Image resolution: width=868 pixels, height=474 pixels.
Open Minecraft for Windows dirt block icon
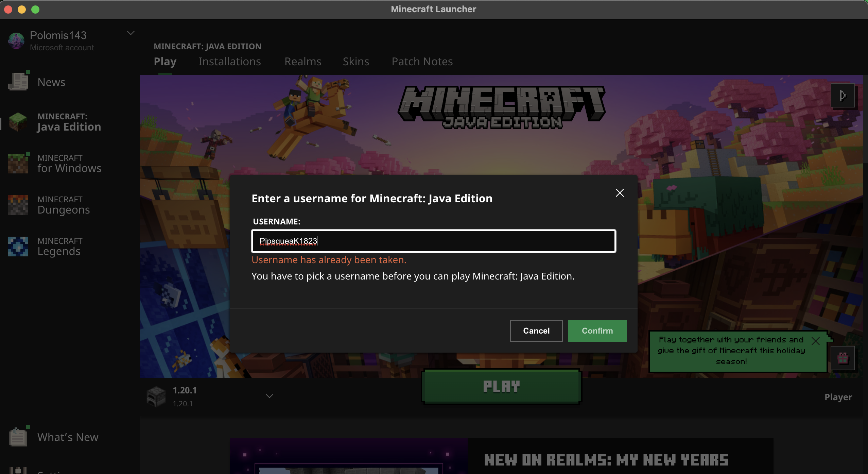(18, 163)
